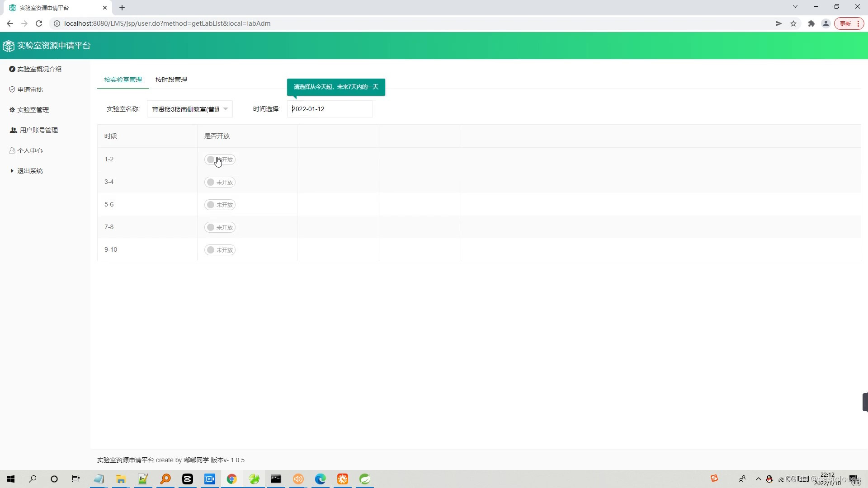This screenshot has height=488, width=868.
Task: Click the compass icon beside 实验室概况介绍
Action: tap(12, 69)
